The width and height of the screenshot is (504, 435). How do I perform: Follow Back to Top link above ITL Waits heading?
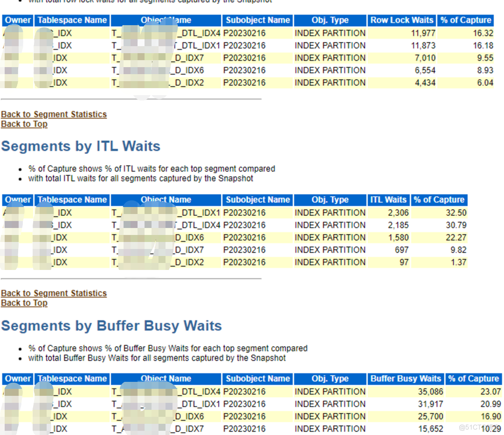pos(24,124)
